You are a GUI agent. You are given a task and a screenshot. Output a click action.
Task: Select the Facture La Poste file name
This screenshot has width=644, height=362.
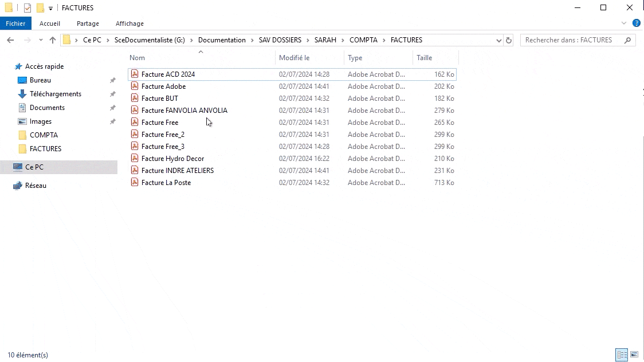point(166,183)
